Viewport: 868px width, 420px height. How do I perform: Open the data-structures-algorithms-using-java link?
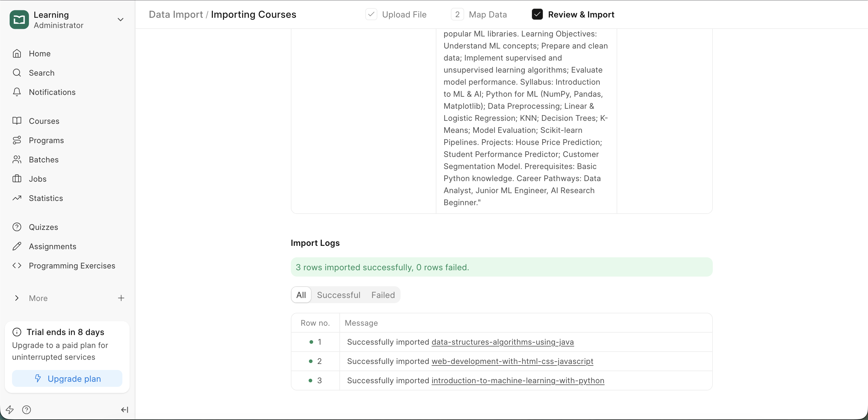pyautogui.click(x=502, y=342)
